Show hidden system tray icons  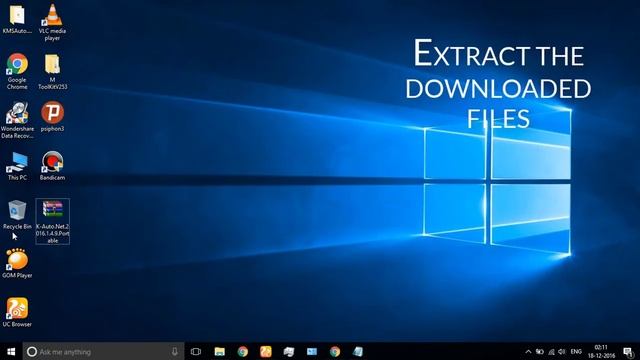(x=528, y=351)
